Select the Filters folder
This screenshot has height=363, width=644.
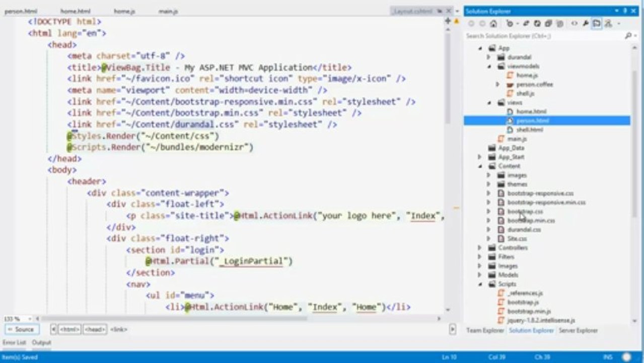506,257
